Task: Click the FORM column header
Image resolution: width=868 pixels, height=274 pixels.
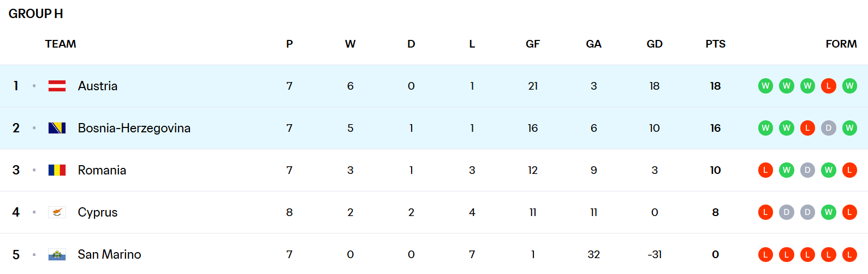Action: pos(841,44)
